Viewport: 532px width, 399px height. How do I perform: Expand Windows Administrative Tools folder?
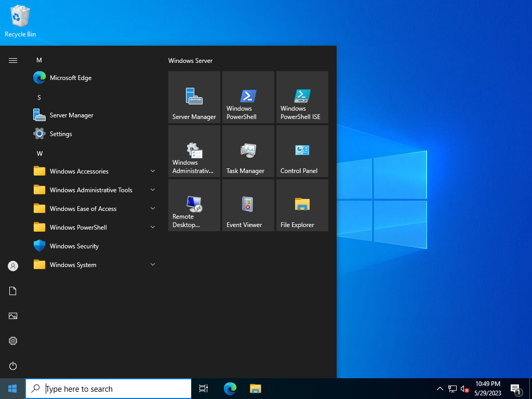95,190
